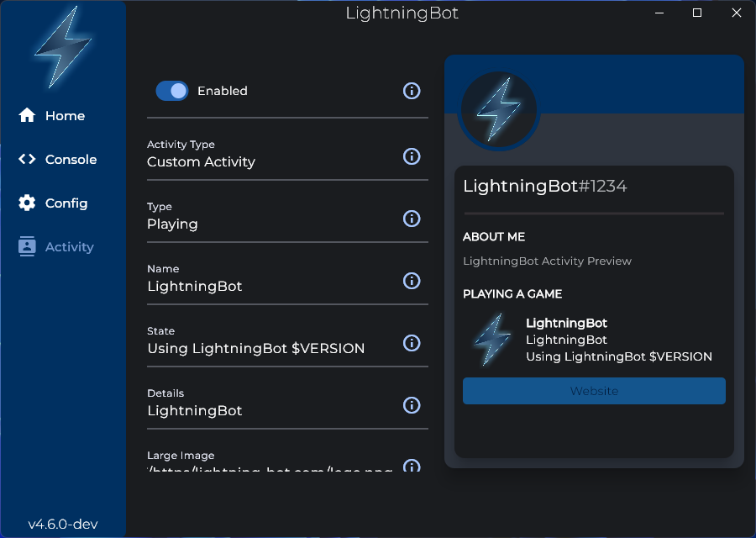Image resolution: width=756 pixels, height=538 pixels.
Task: Select the Console code icon
Action: point(26,159)
